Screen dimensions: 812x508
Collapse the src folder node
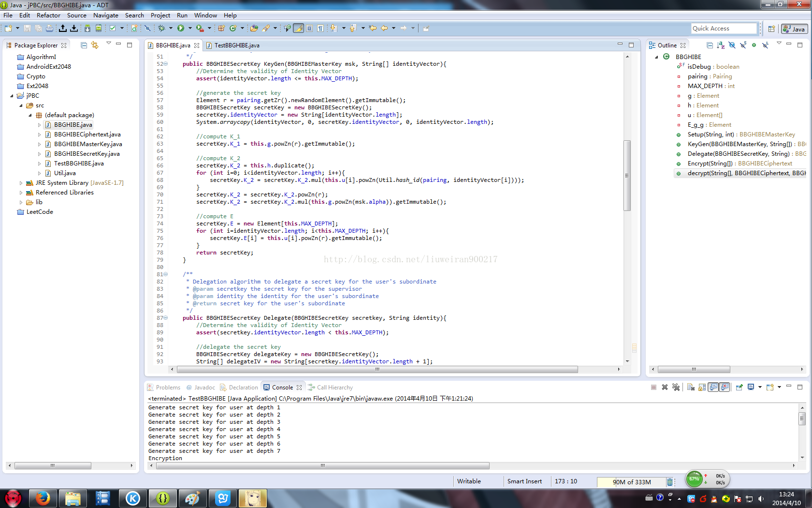click(21, 105)
